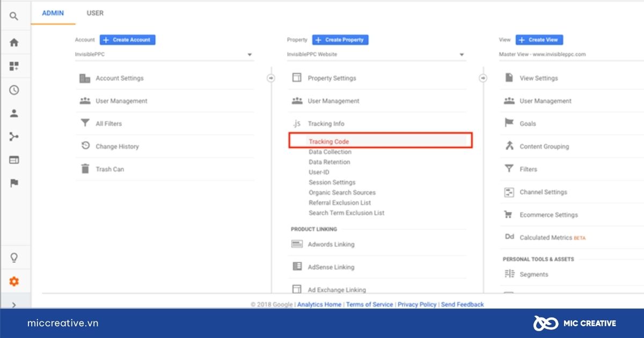Open Privacy Policy footer link

(417, 304)
